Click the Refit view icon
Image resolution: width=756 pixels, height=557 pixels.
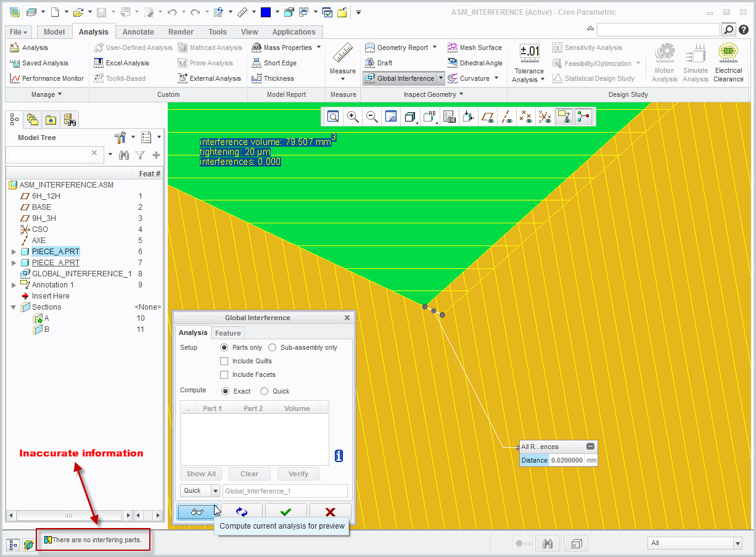click(x=333, y=117)
